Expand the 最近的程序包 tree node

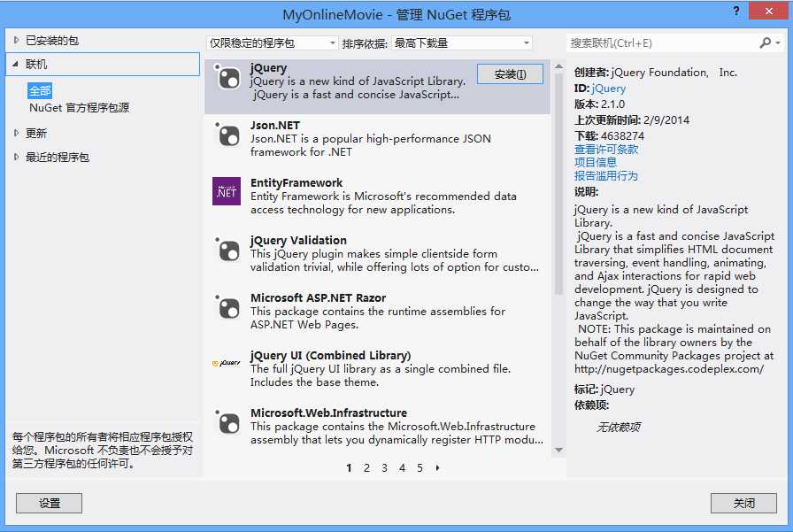click(x=16, y=157)
